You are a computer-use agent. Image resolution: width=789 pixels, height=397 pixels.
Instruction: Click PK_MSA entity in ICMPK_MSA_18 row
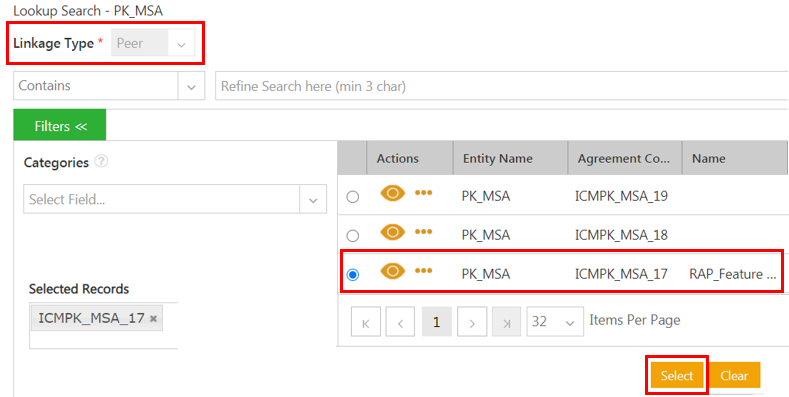click(x=486, y=235)
